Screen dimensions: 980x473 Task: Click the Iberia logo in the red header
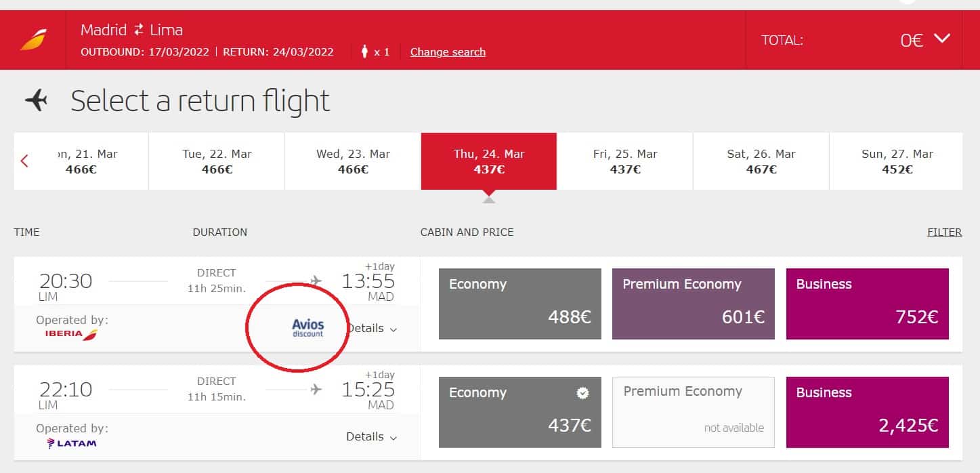click(x=33, y=40)
